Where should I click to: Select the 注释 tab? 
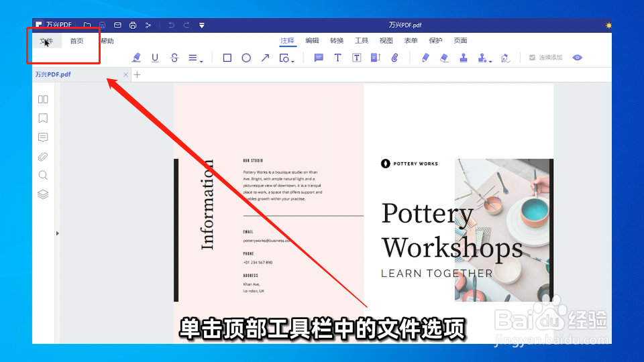tap(287, 41)
